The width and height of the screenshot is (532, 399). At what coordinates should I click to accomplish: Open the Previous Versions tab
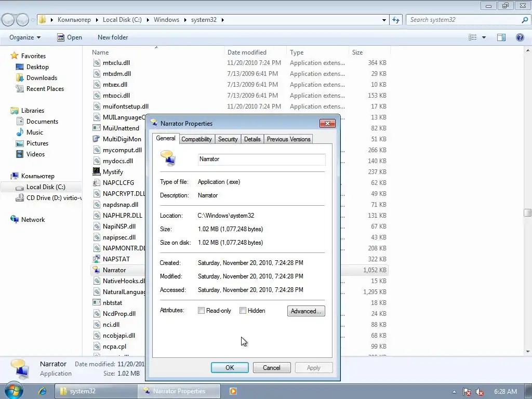(x=288, y=139)
